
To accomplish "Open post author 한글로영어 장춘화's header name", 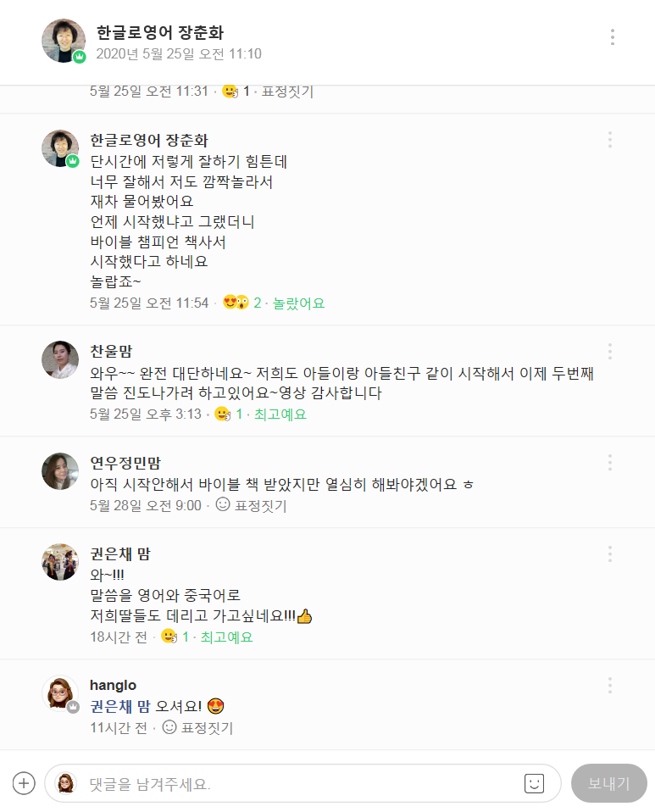I will pyautogui.click(x=160, y=33).
